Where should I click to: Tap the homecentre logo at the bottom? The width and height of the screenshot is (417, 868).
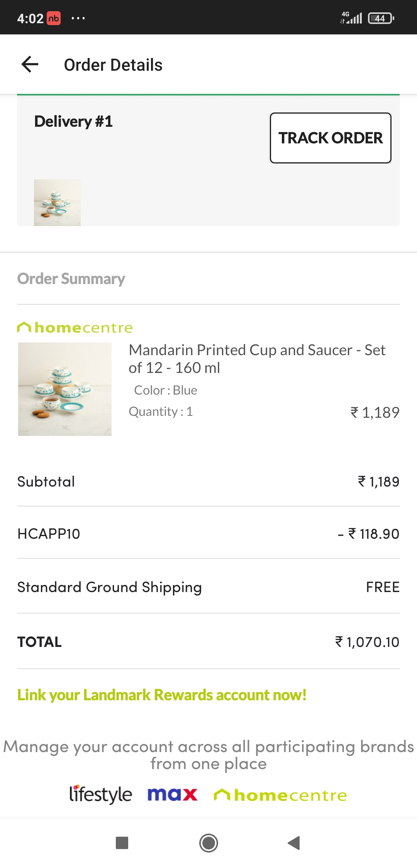click(x=280, y=795)
